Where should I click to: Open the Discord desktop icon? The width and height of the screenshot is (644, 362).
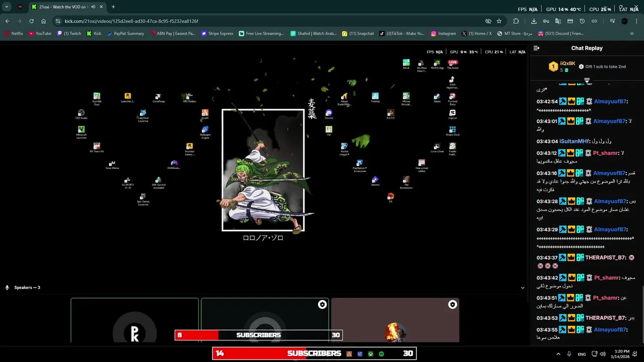pos(329,115)
